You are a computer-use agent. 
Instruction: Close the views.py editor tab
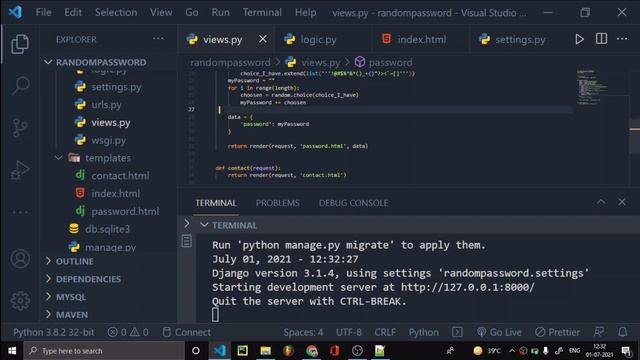click(262, 39)
